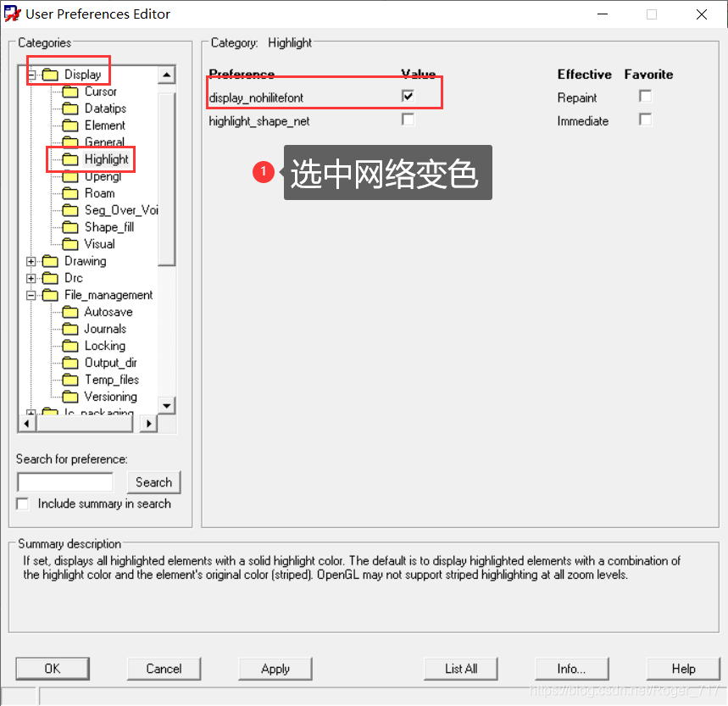Collapse the Display tree node
728x706 pixels.
coord(31,75)
